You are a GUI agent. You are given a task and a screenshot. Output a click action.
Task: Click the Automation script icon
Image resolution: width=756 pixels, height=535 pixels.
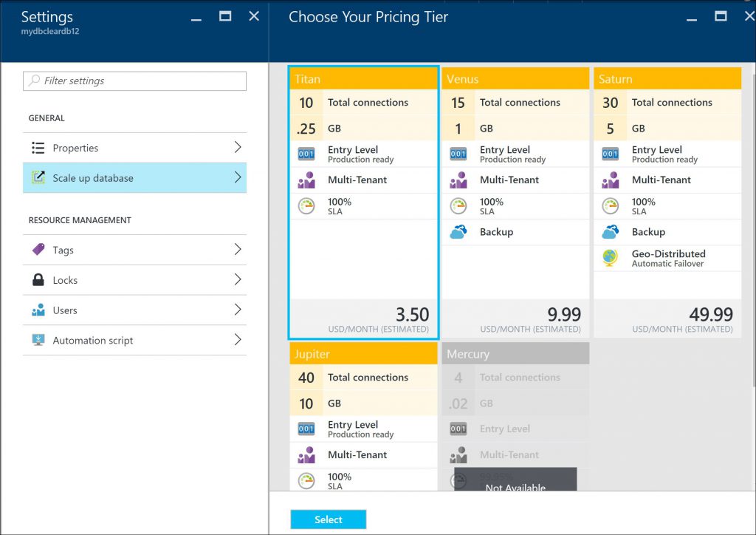(39, 340)
